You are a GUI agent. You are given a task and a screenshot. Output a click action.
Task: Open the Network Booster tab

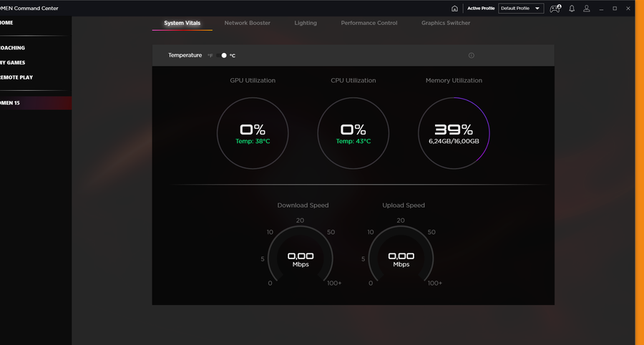(x=248, y=23)
